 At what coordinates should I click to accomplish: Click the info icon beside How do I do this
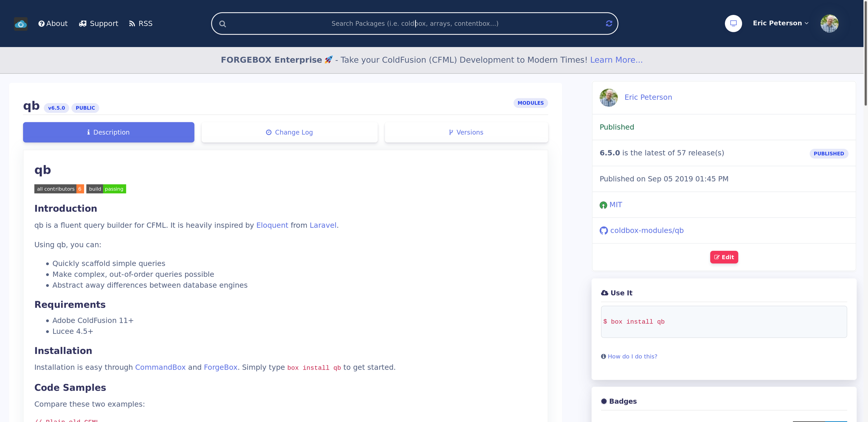click(x=603, y=357)
